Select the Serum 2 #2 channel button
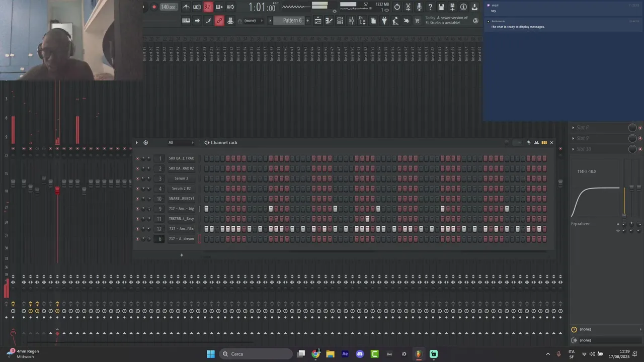 181,189
